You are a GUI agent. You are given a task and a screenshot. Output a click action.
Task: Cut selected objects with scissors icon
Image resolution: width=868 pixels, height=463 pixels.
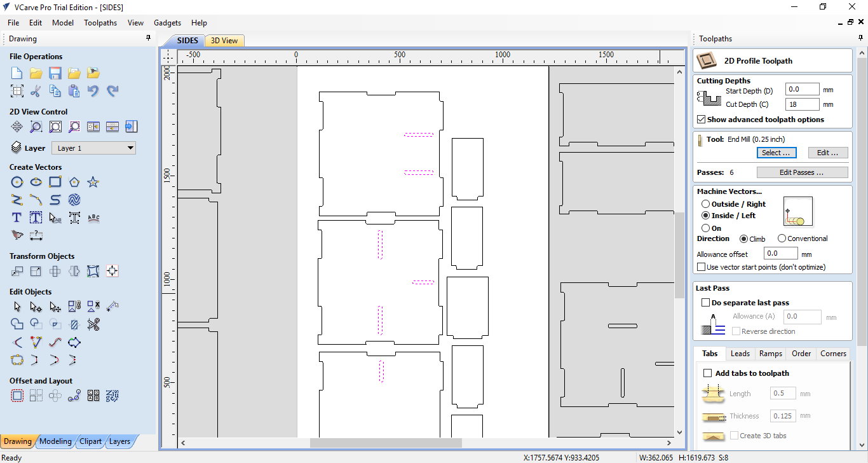[x=36, y=91]
